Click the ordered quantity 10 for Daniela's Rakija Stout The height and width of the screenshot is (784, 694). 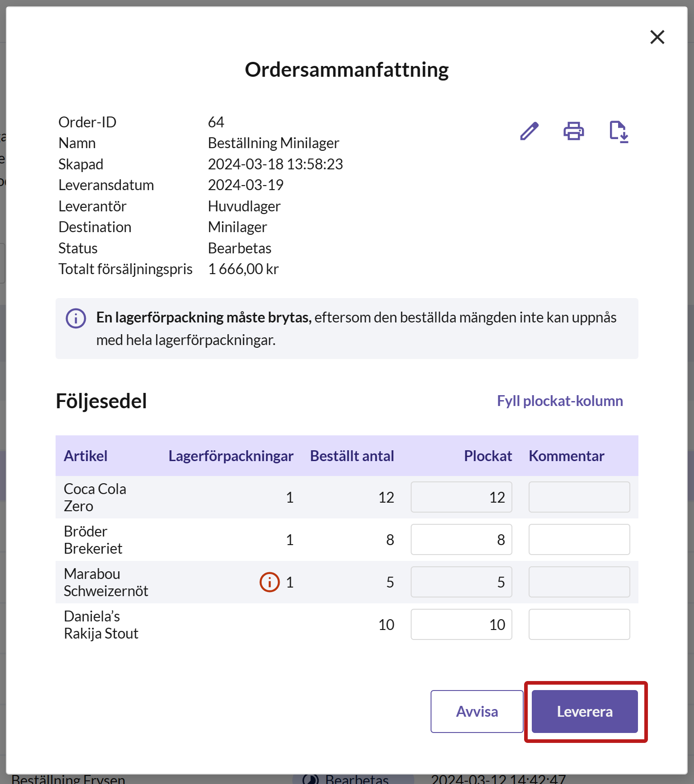(386, 625)
